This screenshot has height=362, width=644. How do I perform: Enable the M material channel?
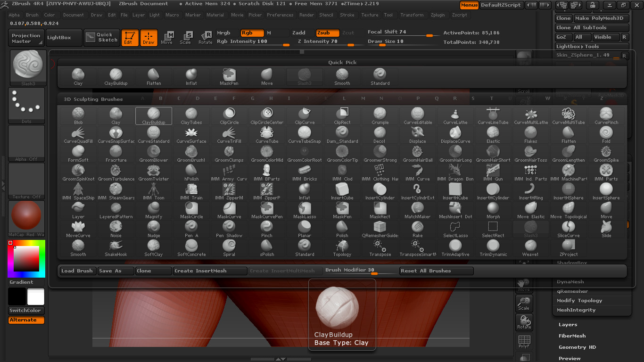(277, 33)
